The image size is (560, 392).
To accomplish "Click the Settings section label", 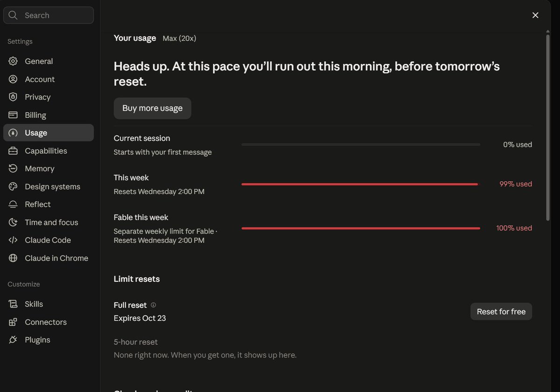I will tap(20, 42).
